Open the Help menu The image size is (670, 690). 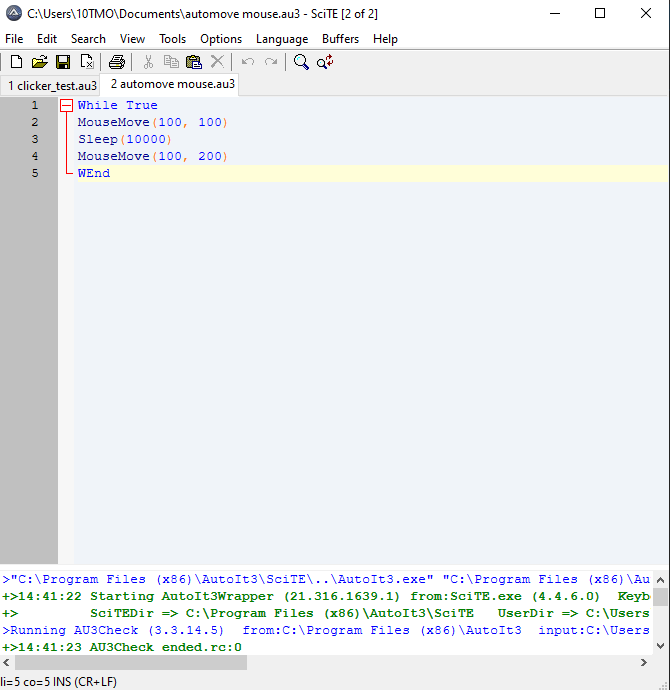(x=385, y=39)
